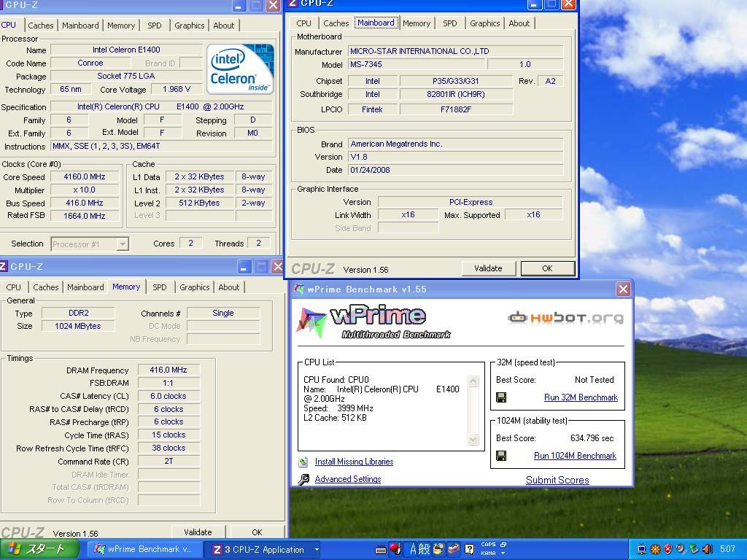This screenshot has width=747, height=560.
Task: Click OK in the Mainboard CPU-Z window
Action: click(547, 268)
